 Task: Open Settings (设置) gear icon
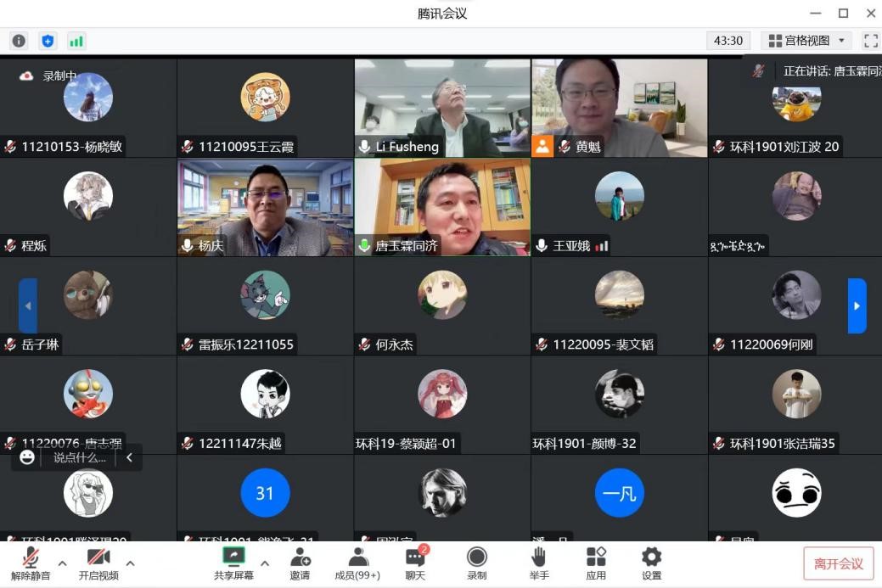click(x=651, y=563)
